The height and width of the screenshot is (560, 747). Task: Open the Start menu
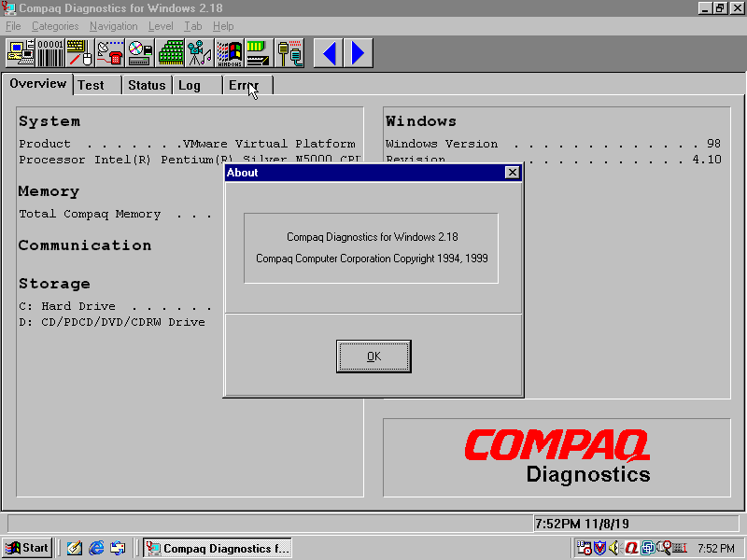pos(28,548)
